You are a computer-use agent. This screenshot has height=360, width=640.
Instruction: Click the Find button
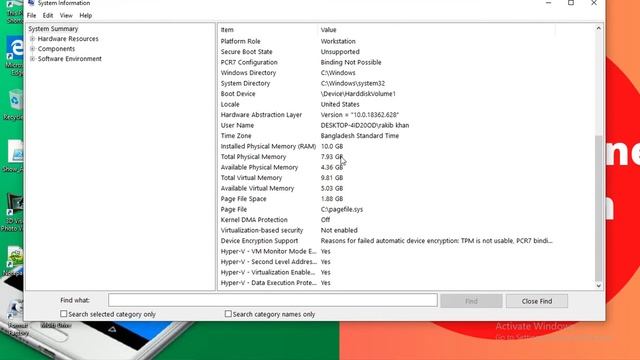pyautogui.click(x=471, y=301)
